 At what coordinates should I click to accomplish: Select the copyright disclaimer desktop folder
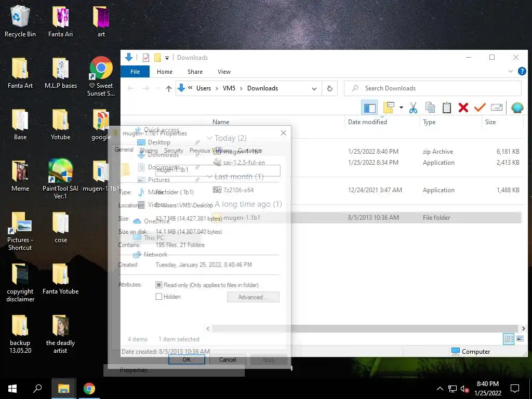(20, 283)
